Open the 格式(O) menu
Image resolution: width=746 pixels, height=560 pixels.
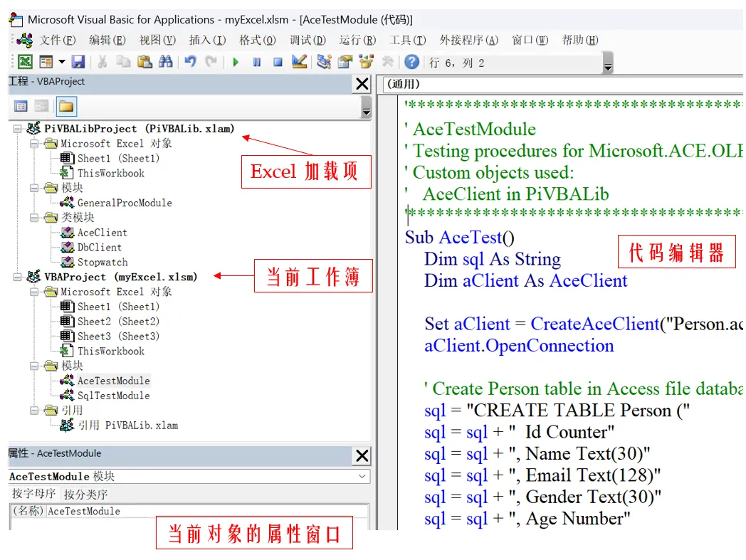258,41
